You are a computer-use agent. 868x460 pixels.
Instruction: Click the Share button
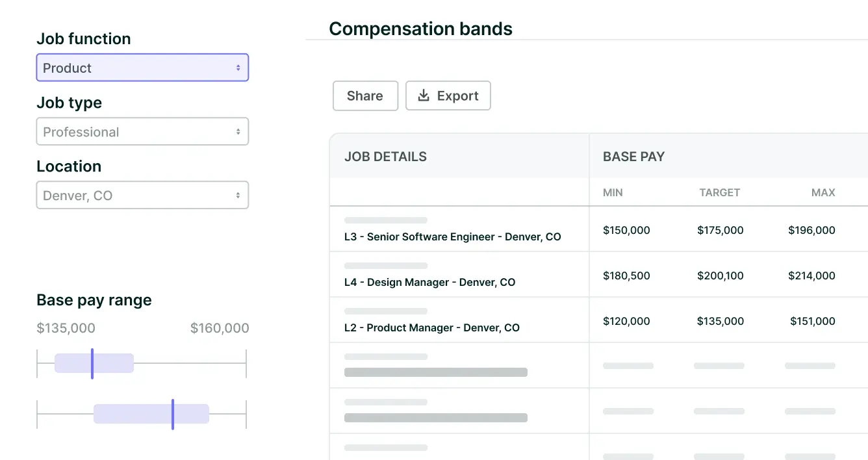pos(365,96)
